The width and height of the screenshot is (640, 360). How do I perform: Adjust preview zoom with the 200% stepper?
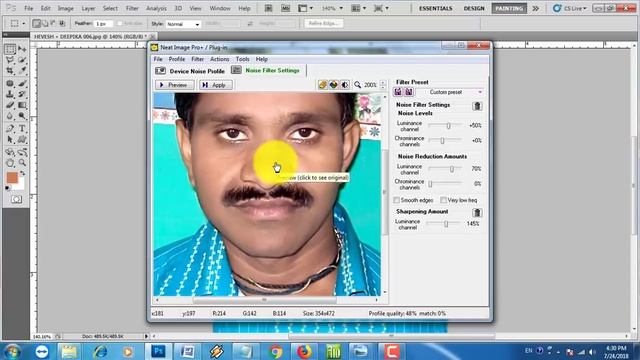coord(383,85)
